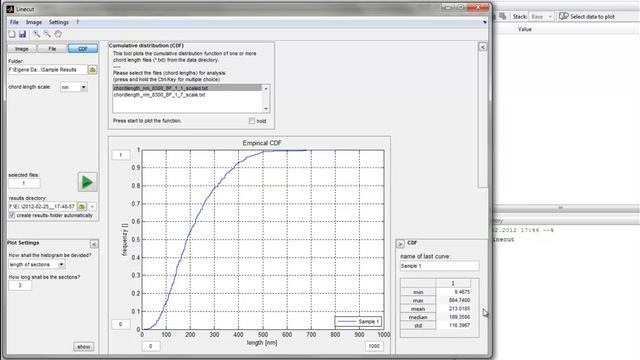Click the results directory path field
Screen dimensions: 640x360
click(x=42, y=207)
